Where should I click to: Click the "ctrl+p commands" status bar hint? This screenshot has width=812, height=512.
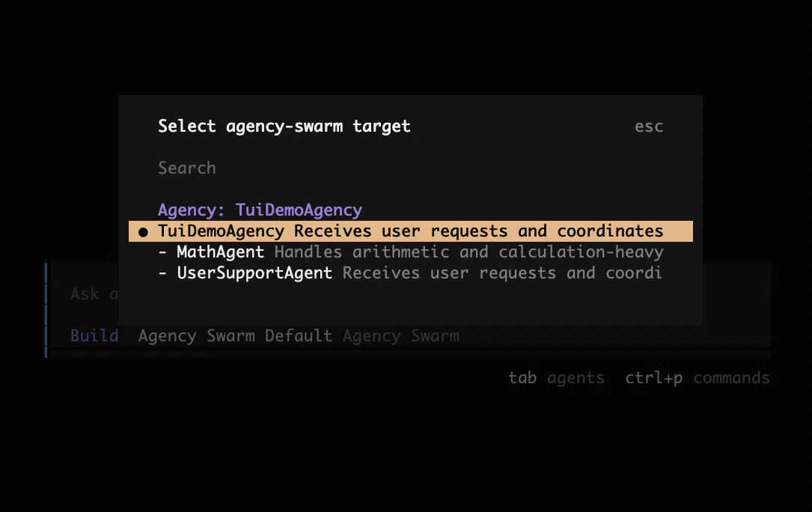point(697,378)
